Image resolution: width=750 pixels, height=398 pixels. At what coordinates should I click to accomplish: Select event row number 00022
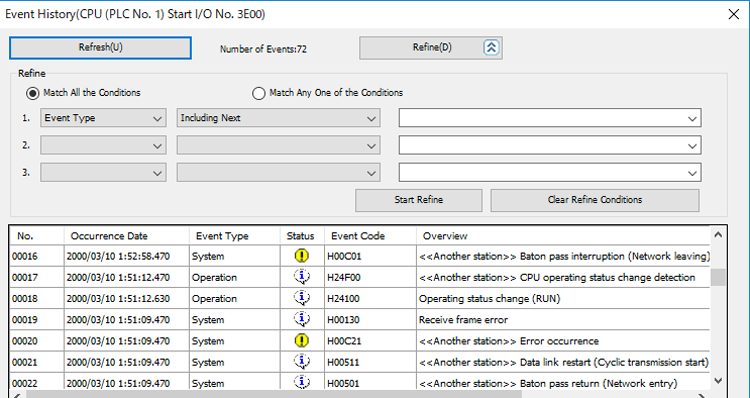pyautogui.click(x=24, y=383)
